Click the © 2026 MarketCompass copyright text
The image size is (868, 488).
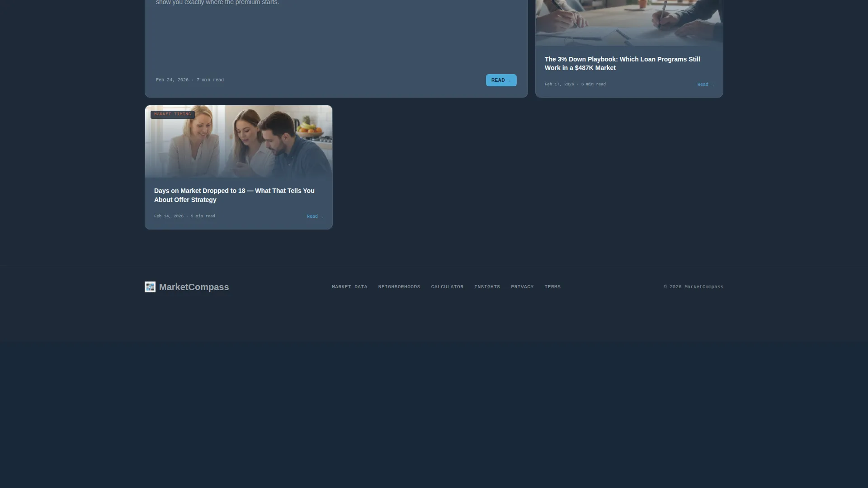click(693, 287)
